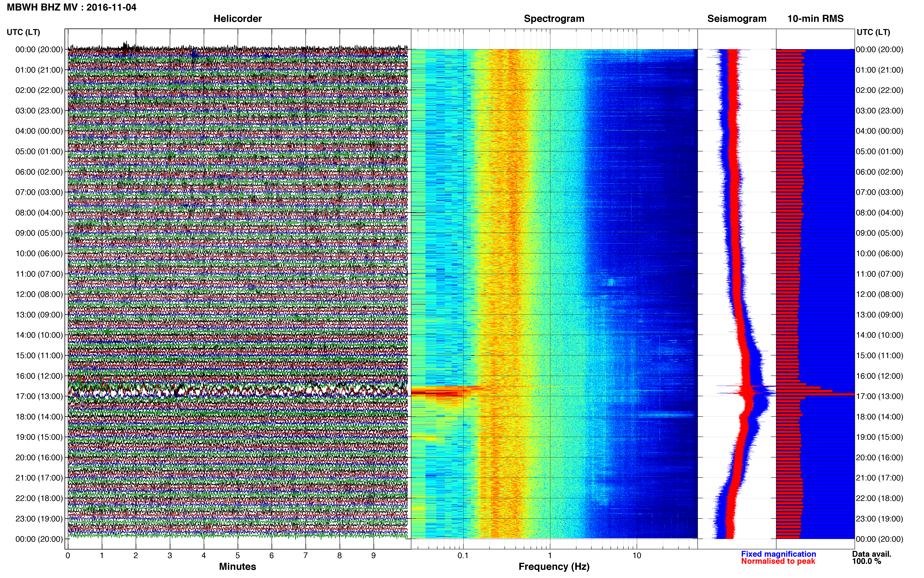
Task: Click the '100.0 %' availability value
Action: click(866, 561)
